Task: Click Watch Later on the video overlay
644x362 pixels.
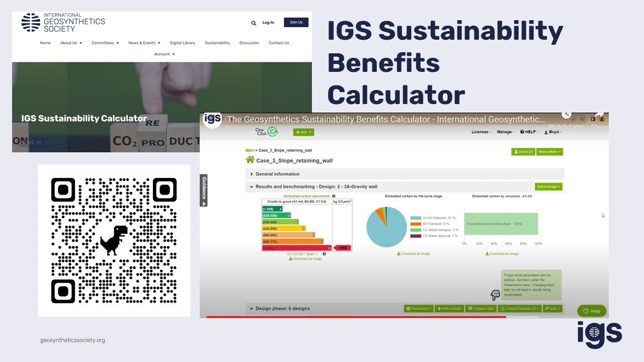Action: (x=567, y=122)
